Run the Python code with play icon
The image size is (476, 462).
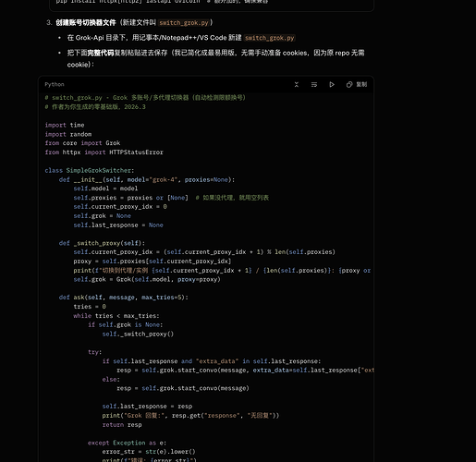tap(332, 84)
